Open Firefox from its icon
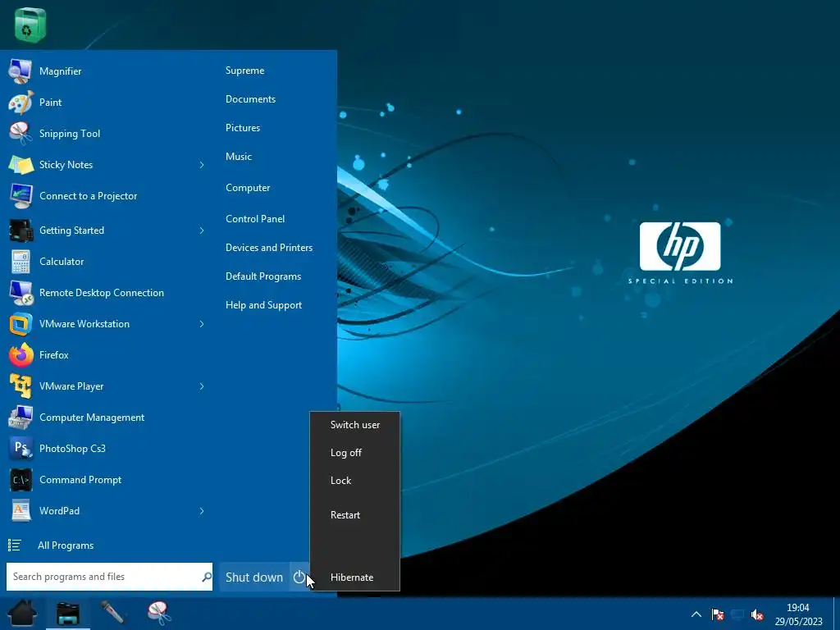The height and width of the screenshot is (630, 840). pyautogui.click(x=21, y=354)
